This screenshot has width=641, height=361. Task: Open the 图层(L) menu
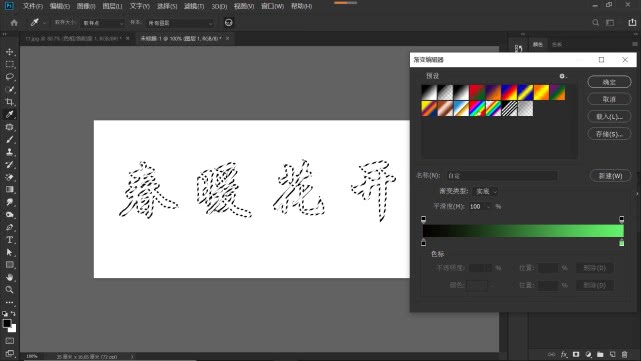(112, 6)
